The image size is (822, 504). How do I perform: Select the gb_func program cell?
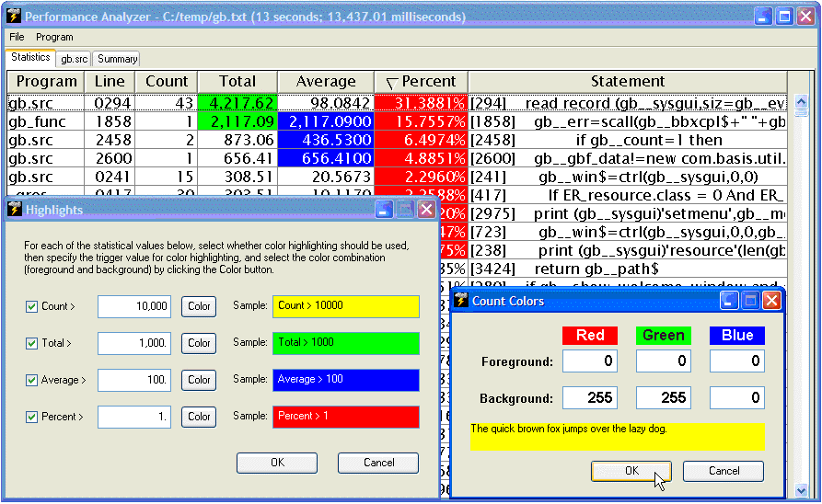point(46,121)
